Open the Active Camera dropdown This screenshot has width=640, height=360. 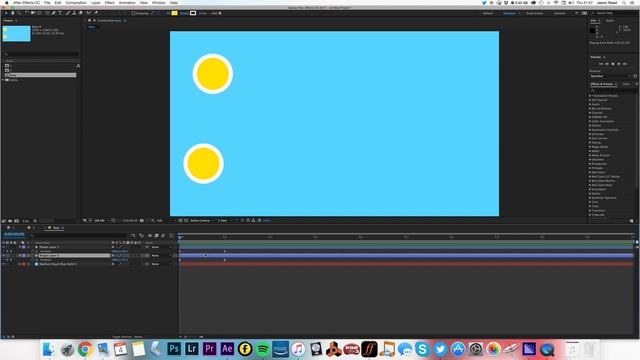(201, 220)
